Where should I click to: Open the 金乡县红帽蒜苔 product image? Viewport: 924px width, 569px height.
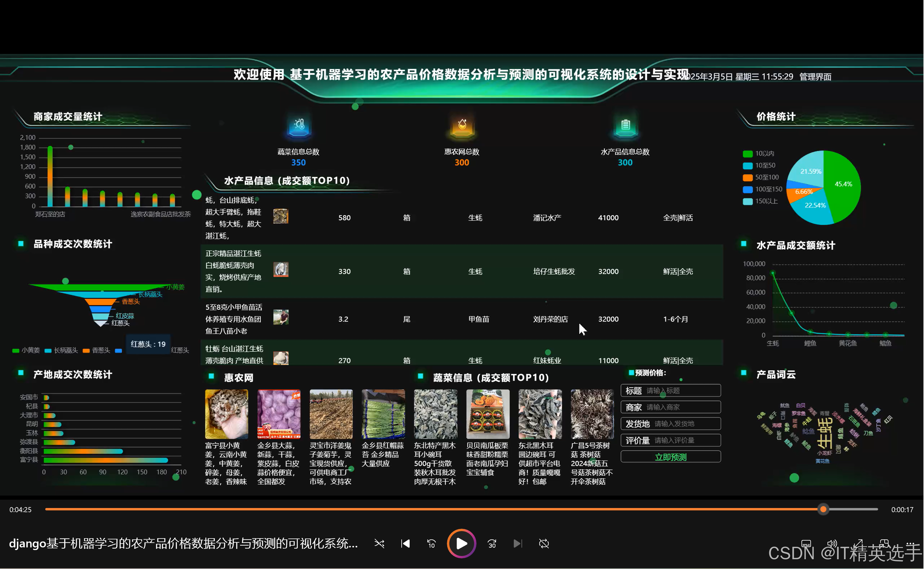click(x=383, y=414)
